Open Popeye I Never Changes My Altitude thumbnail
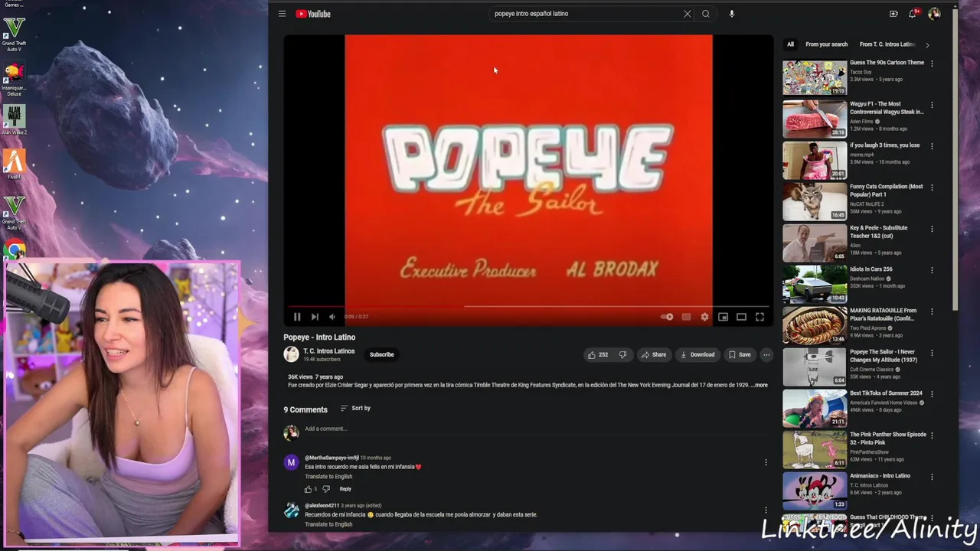980x551 pixels. point(815,367)
